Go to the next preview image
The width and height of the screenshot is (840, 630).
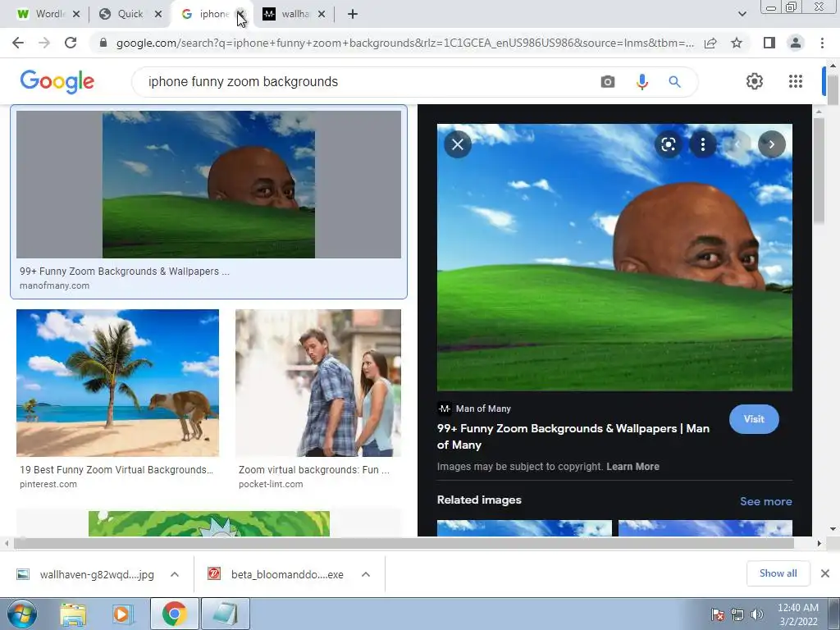771,144
